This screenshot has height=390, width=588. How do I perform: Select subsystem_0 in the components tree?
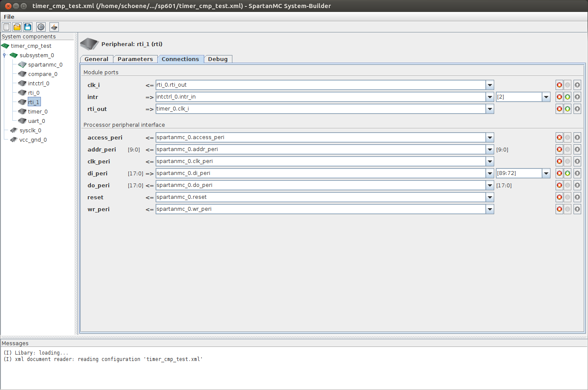point(37,55)
